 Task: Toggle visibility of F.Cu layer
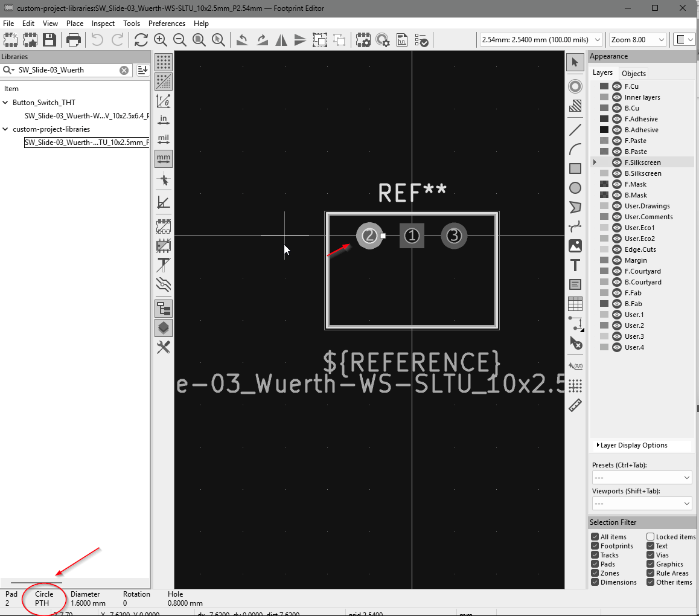[616, 86]
